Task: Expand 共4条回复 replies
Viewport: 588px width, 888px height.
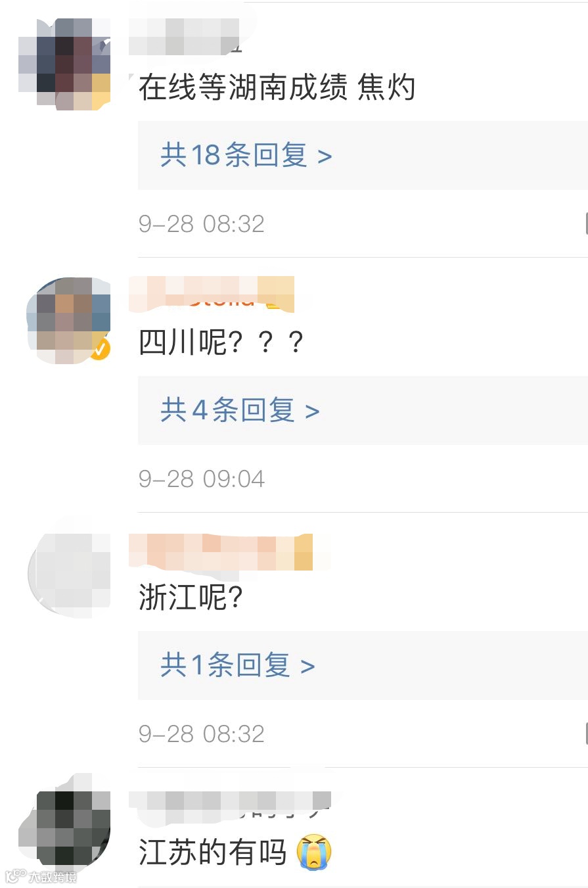Action: coord(240,411)
